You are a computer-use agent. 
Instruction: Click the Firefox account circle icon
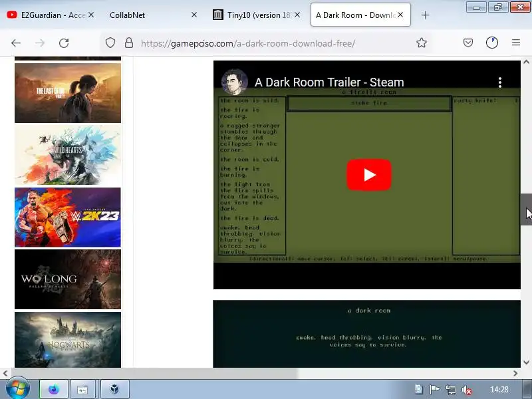tap(492, 43)
